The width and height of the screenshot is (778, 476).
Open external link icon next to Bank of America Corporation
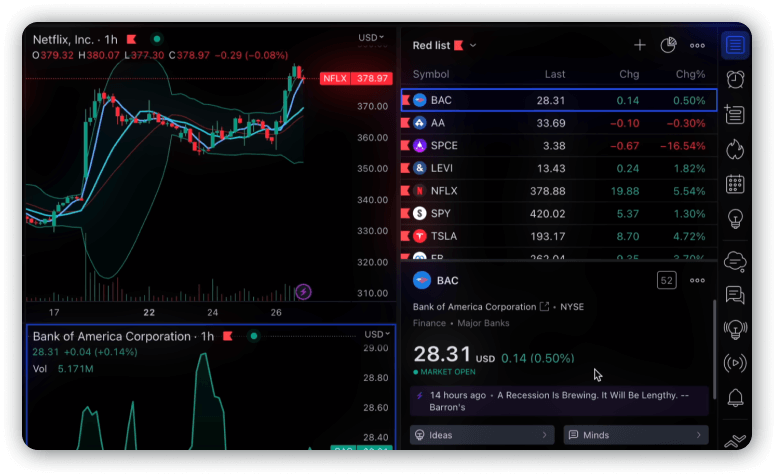click(544, 307)
